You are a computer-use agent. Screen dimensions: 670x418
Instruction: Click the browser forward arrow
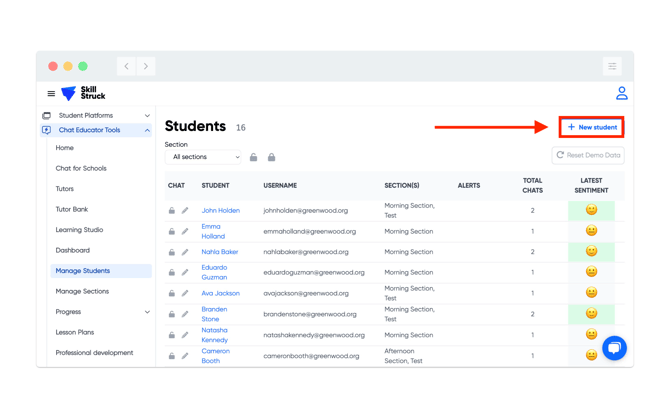[x=146, y=66]
